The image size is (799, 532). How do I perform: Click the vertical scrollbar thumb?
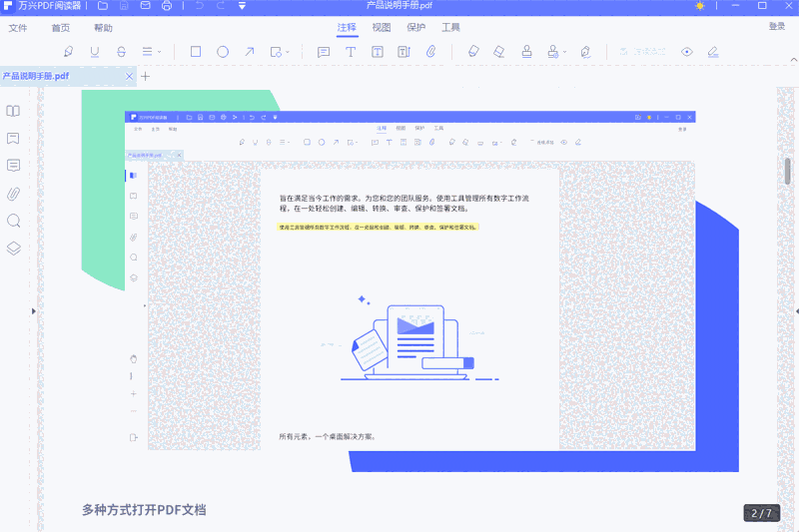[788, 171]
